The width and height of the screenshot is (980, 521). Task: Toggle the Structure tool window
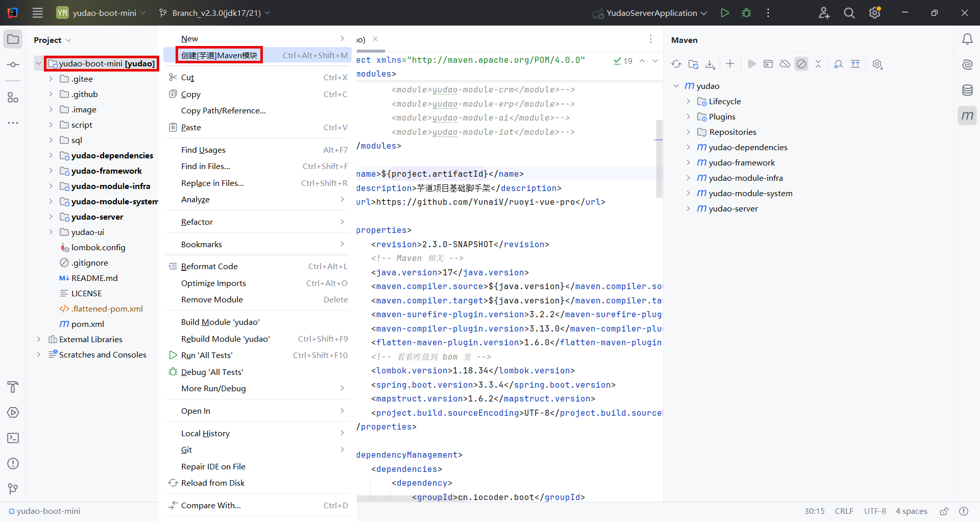tap(13, 98)
